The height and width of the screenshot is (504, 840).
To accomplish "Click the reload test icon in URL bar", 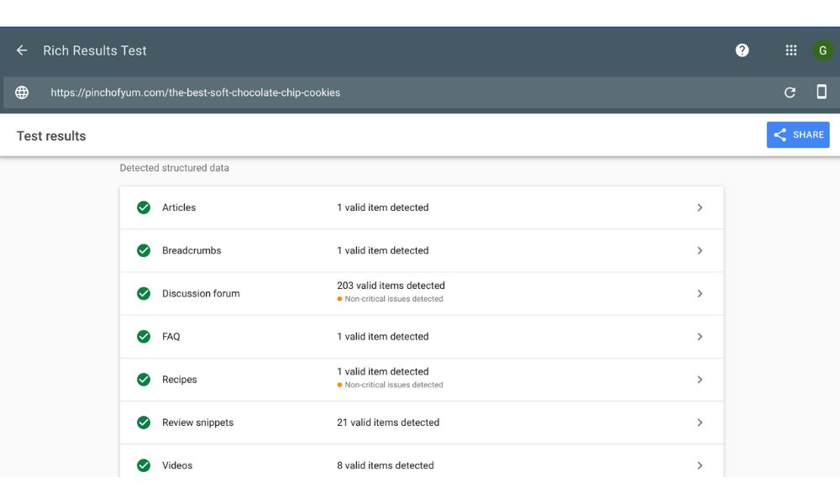I will coord(790,92).
